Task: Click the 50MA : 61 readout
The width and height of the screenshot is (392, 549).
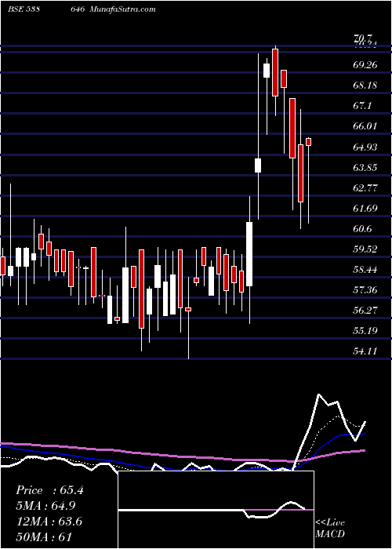Action: (43, 536)
